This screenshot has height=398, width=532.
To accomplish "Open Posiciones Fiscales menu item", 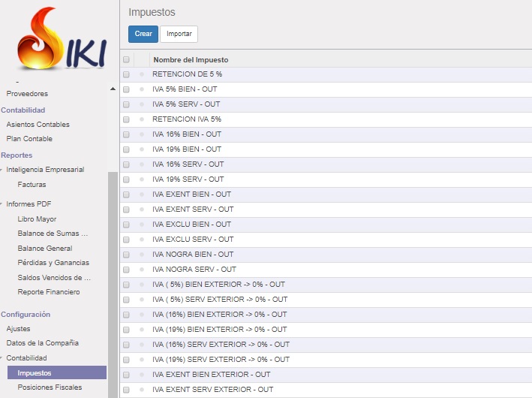I will 50,387.
